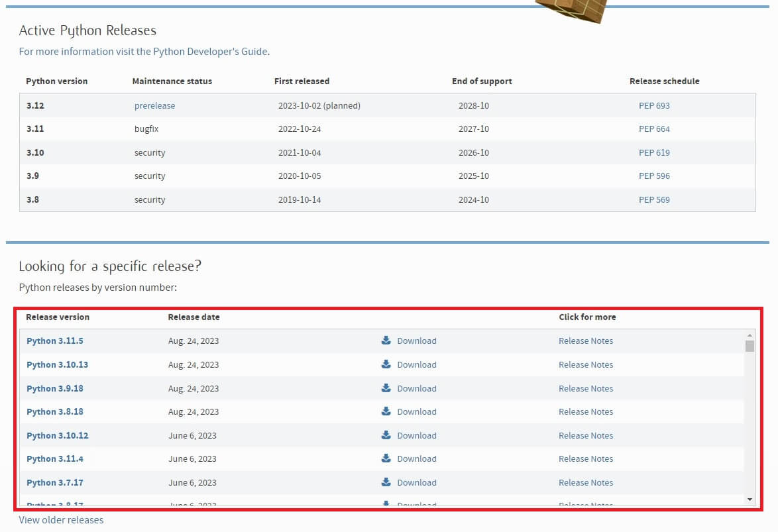Viewport: 778px width, 532px height.
Task: Open the Python 3.10.13 release page
Action: [x=57, y=365]
